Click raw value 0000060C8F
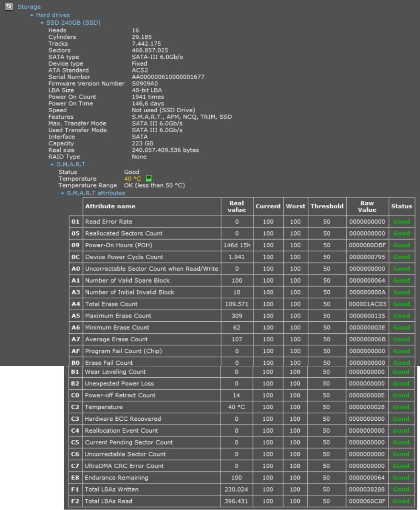The width and height of the screenshot is (420, 510). point(367,501)
